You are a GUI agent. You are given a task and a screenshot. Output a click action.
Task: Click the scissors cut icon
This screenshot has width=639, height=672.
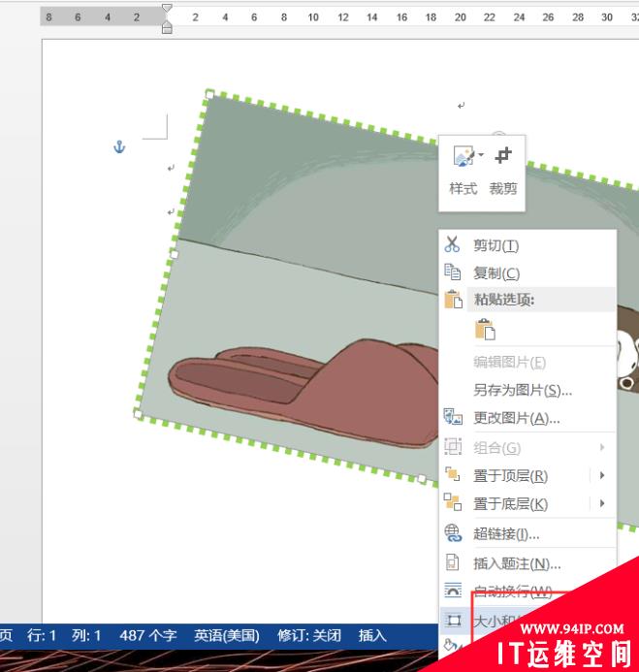452,244
